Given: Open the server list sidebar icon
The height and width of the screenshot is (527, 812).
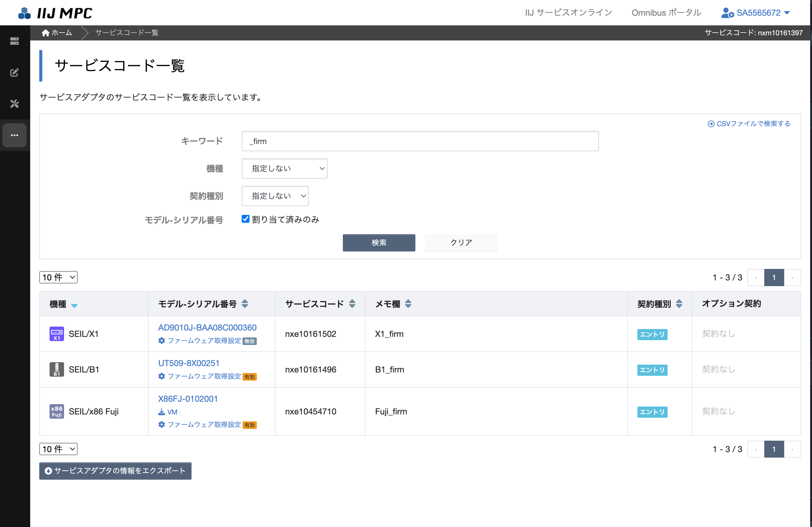Looking at the screenshot, I should click(14, 41).
